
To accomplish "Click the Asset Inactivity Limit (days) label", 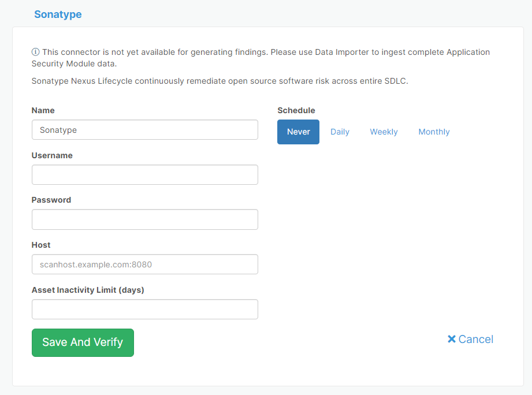I will (88, 290).
